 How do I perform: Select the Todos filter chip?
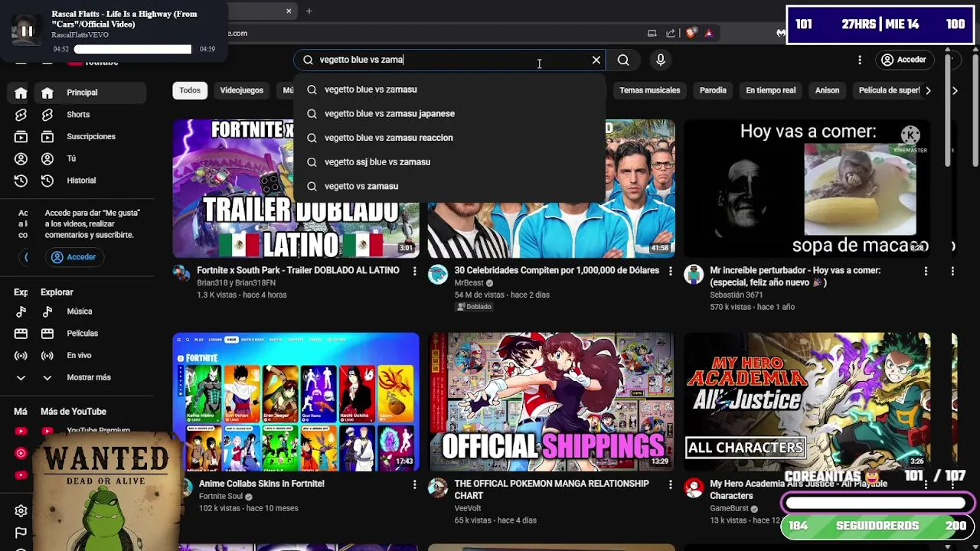190,90
